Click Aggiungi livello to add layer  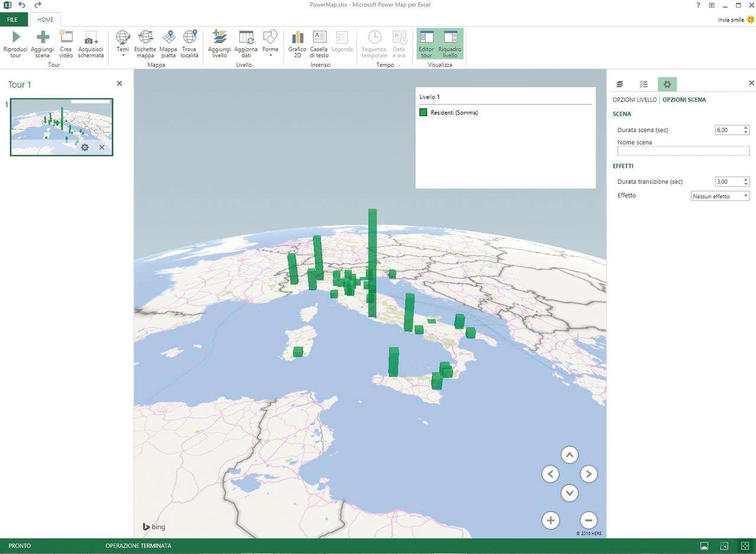[219, 38]
